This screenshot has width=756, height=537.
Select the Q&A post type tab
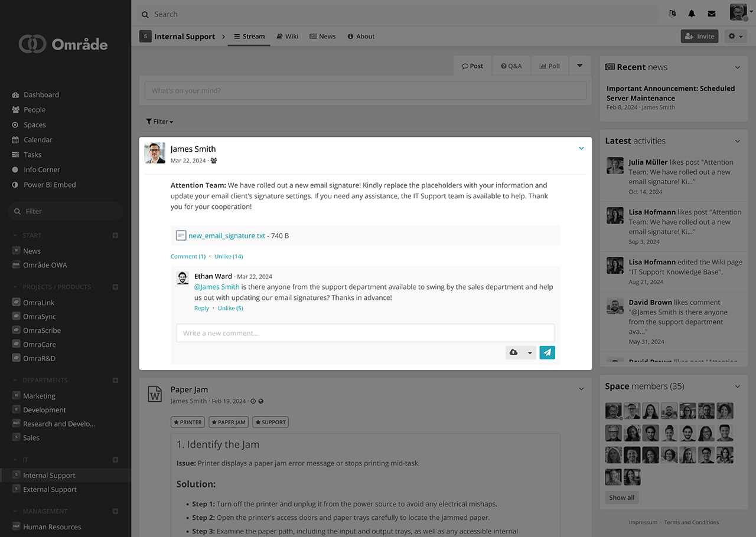511,66
